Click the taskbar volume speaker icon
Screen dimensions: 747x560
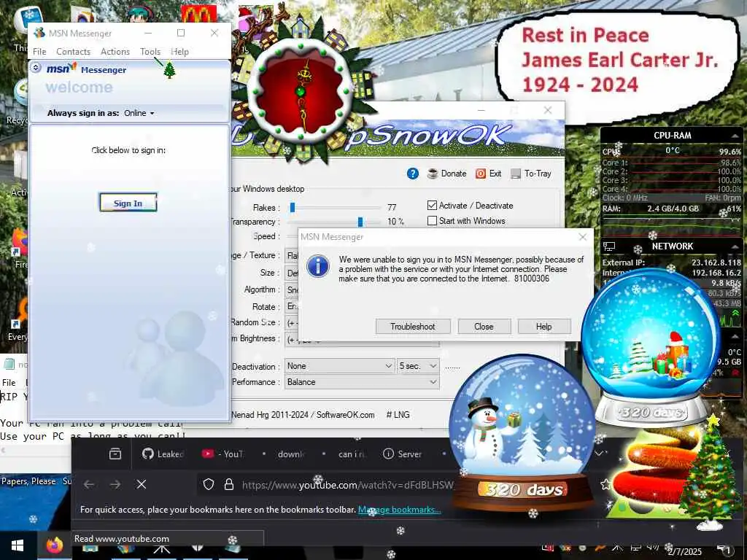(x=654, y=547)
